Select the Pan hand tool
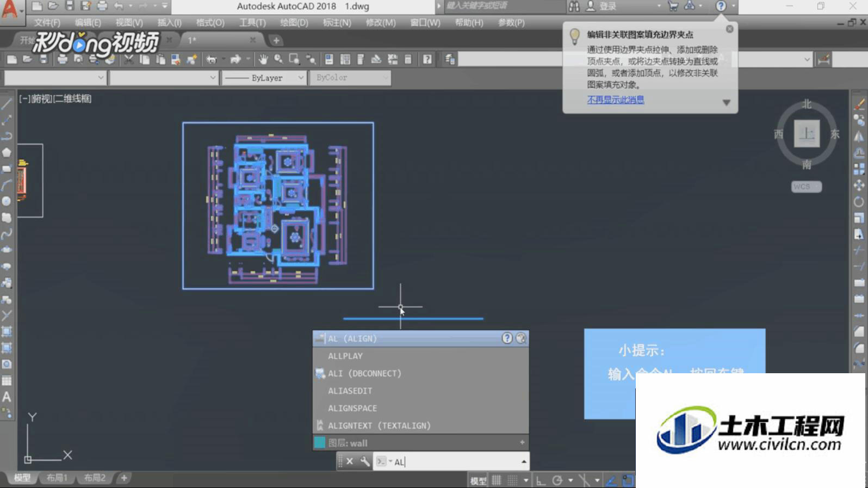 263,59
